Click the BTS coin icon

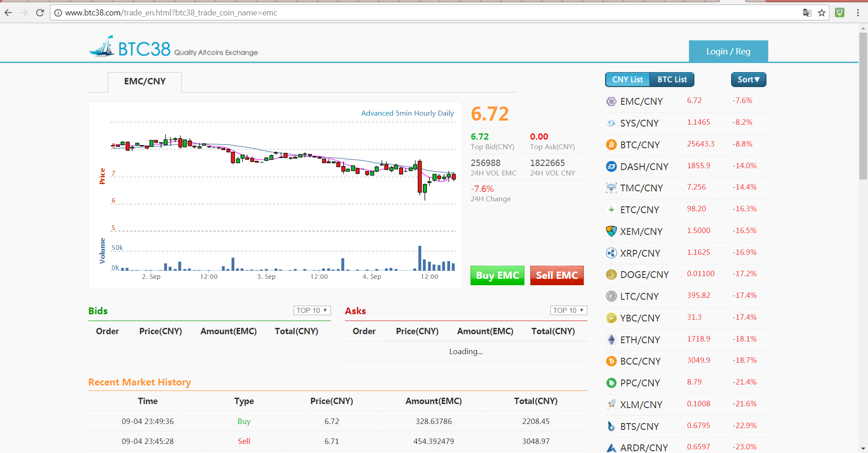point(611,426)
